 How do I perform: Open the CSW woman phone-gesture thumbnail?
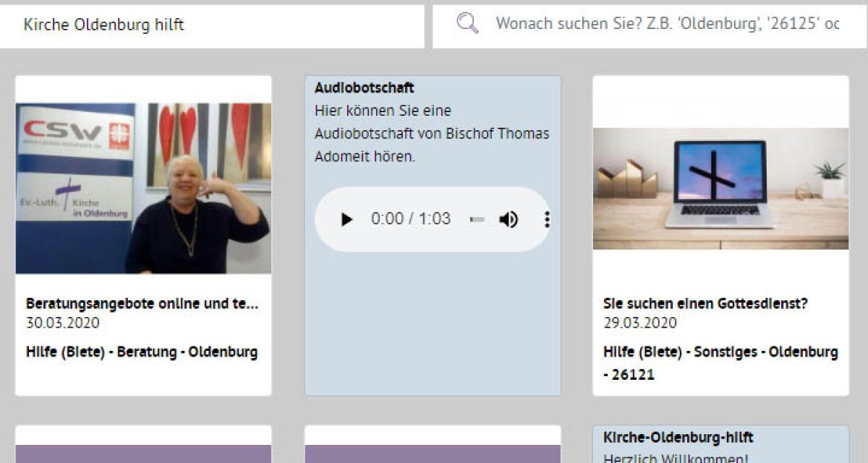(143, 188)
